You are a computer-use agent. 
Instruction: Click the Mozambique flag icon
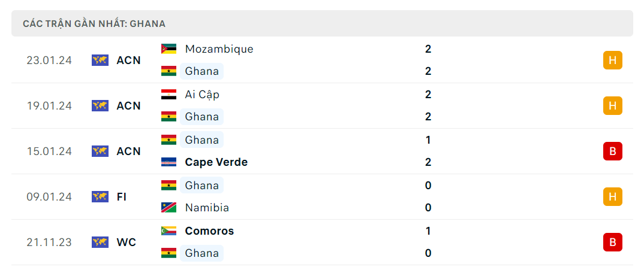pos(169,49)
